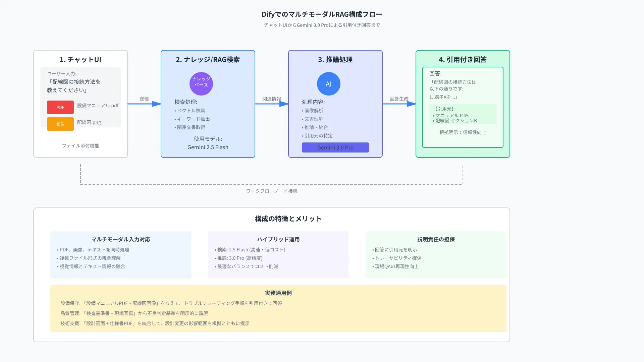The height and width of the screenshot is (362, 644).
Task: Click the ハイブリッド運用 card title
Action: coord(278,239)
